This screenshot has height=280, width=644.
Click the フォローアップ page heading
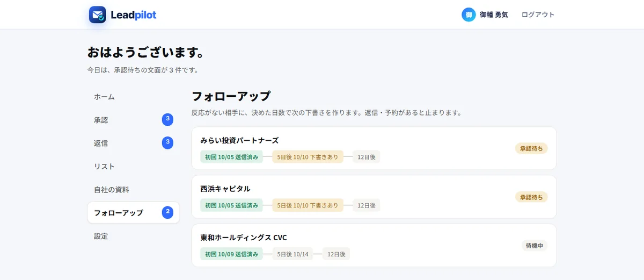point(231,97)
